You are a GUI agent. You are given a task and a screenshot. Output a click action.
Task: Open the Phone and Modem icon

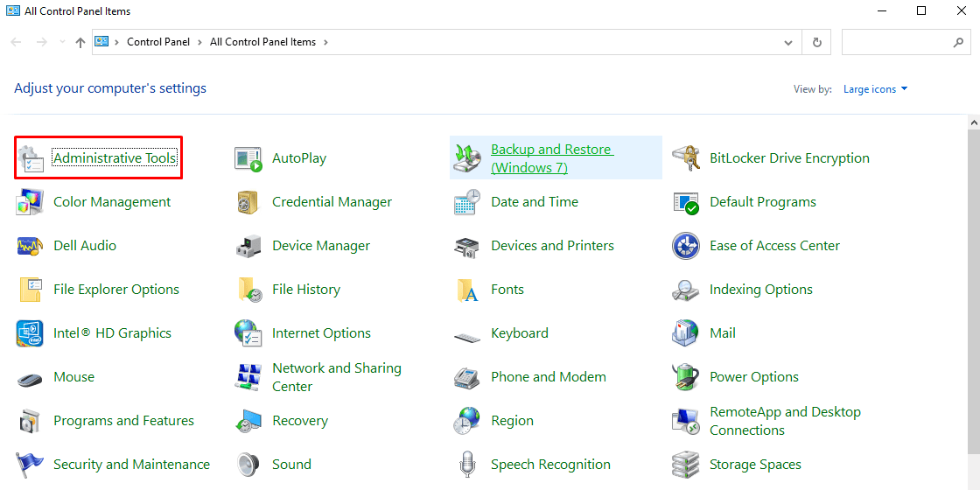[467, 377]
